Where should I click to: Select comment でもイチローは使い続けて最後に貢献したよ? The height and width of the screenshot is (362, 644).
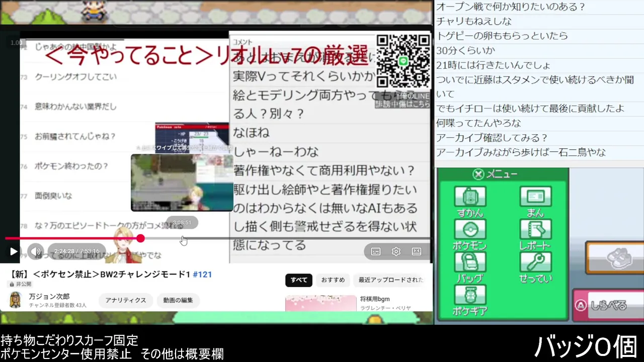(x=530, y=109)
